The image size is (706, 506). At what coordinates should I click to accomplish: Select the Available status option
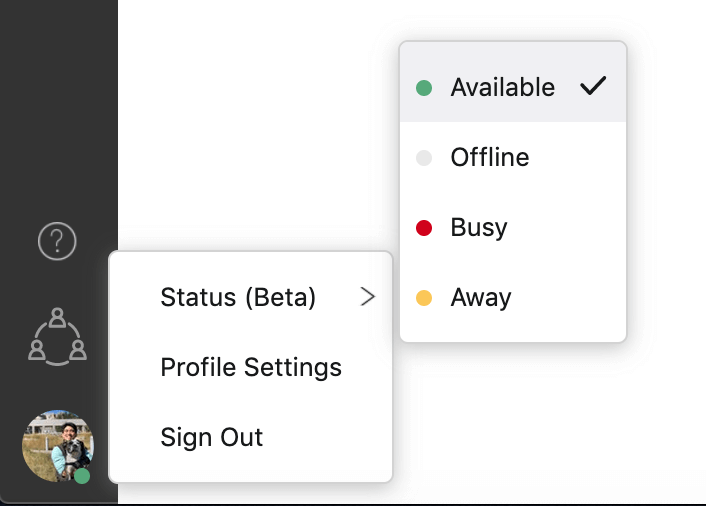click(x=513, y=87)
